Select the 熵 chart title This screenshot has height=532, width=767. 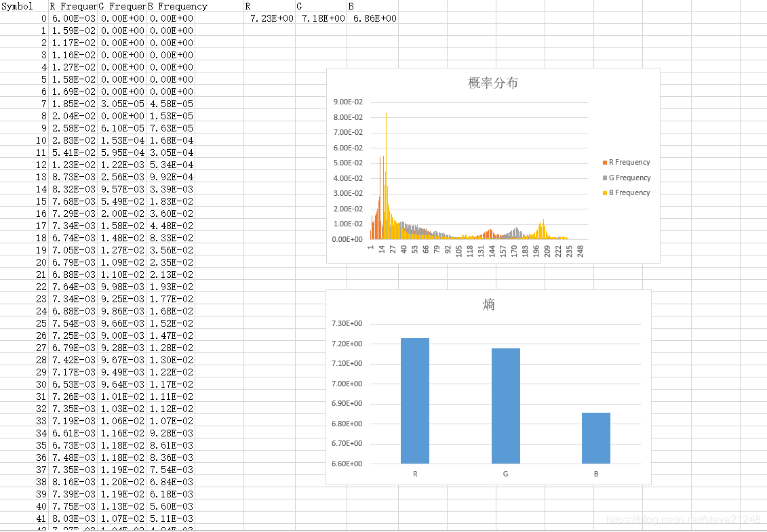point(489,304)
